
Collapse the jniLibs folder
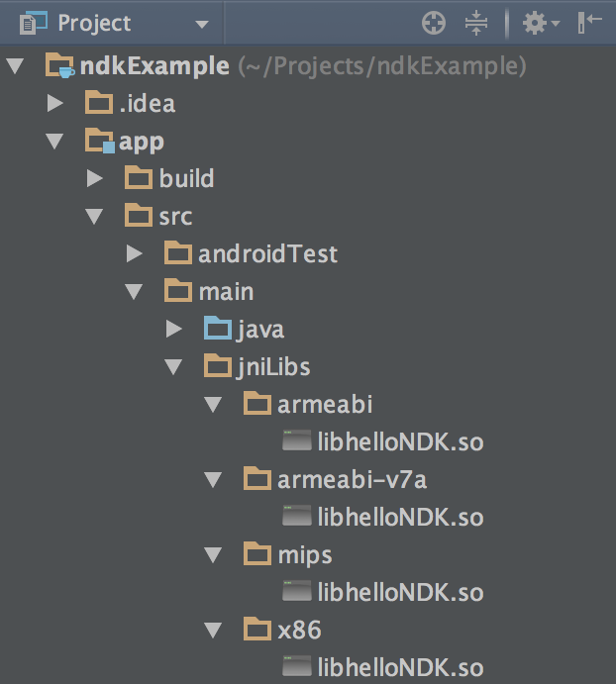point(173,367)
